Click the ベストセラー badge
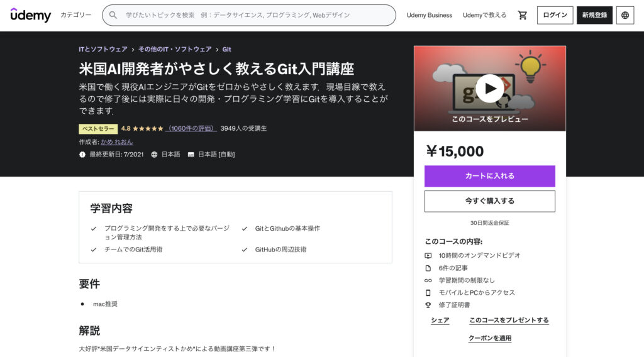Viewport: 644px width, 357px height. 98,129
